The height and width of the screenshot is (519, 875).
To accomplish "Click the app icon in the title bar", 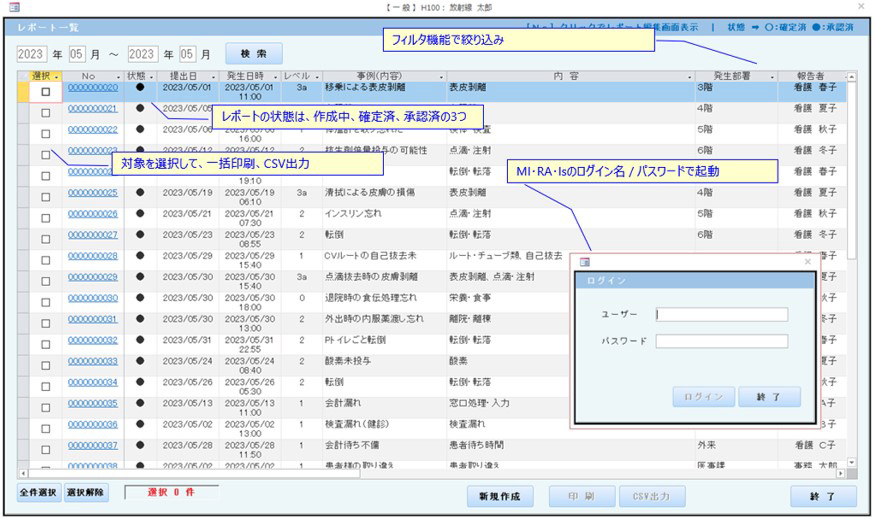I will click(x=14, y=7).
